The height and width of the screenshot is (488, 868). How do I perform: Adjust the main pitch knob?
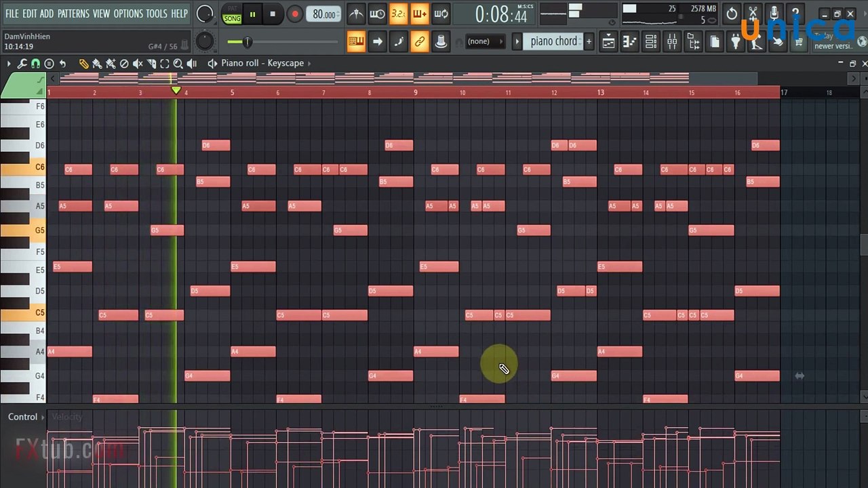click(x=204, y=42)
